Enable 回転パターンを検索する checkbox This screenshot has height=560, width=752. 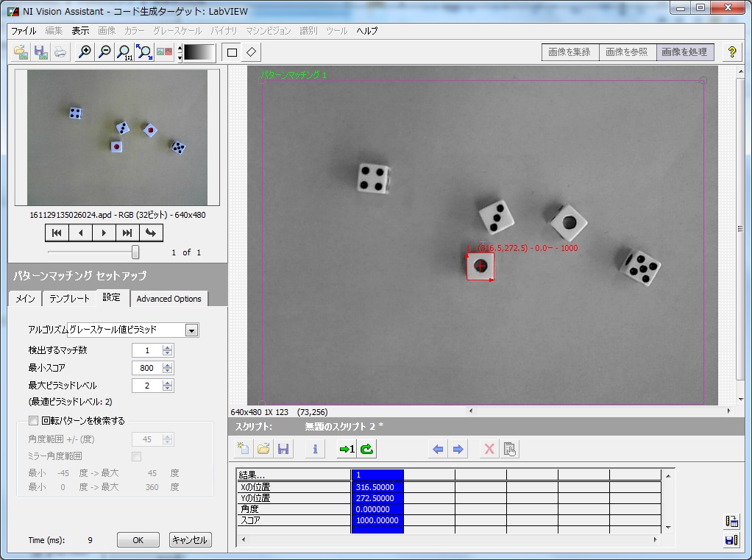tap(33, 421)
